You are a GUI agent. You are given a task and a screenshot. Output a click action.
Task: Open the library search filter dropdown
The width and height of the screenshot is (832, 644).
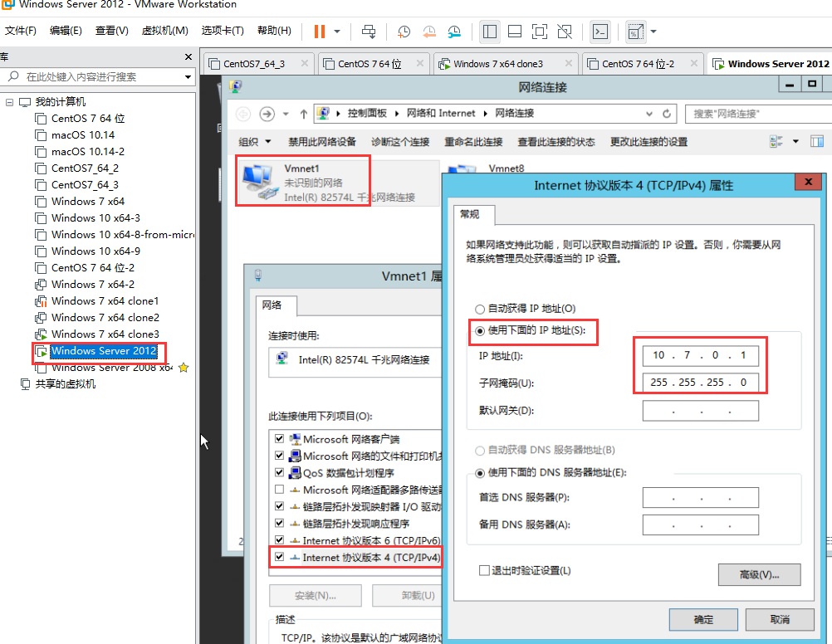pyautogui.click(x=188, y=77)
